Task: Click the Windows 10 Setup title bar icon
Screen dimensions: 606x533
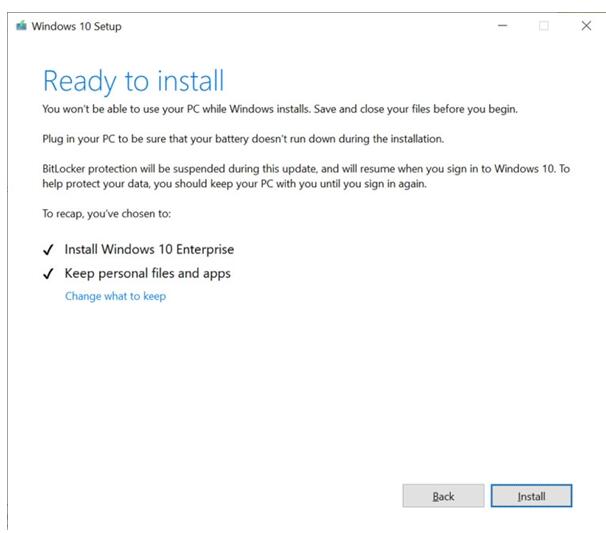Action: coord(21,26)
